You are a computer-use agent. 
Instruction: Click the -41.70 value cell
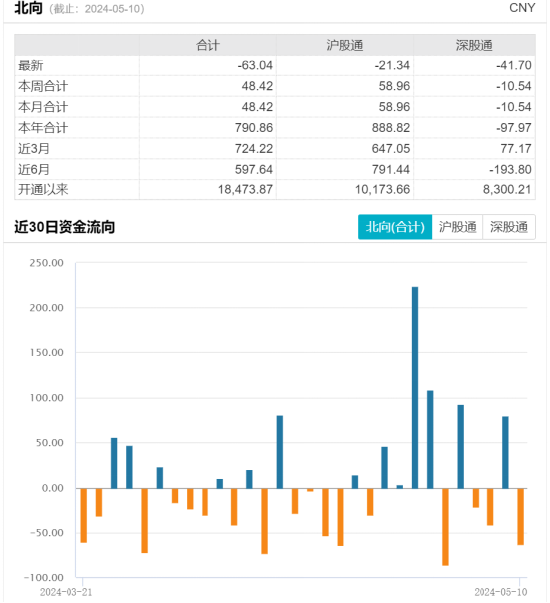coord(514,65)
